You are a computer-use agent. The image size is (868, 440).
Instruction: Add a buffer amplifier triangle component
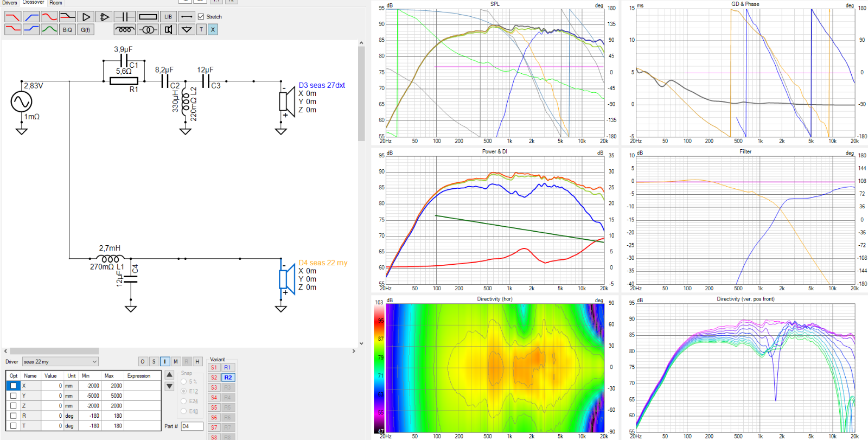86,17
